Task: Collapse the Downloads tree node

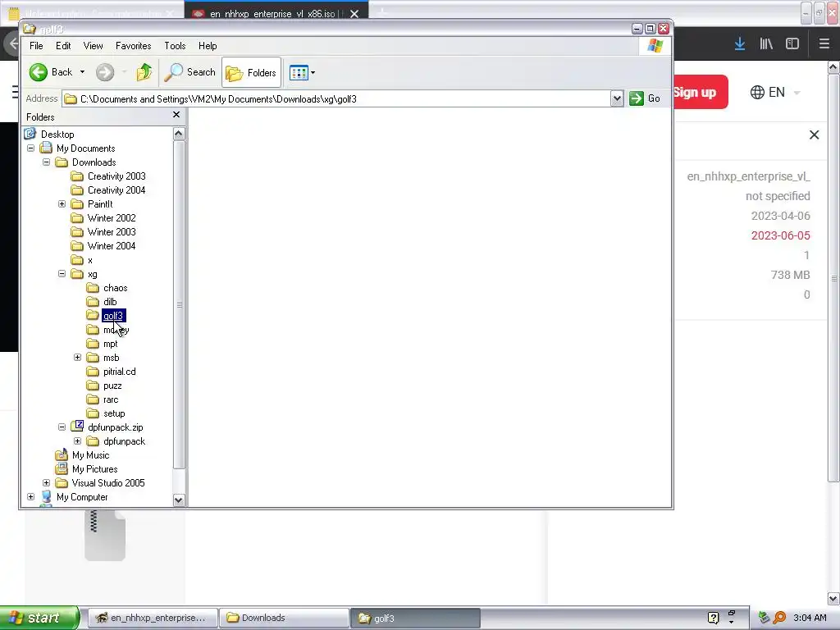Action: point(47,162)
